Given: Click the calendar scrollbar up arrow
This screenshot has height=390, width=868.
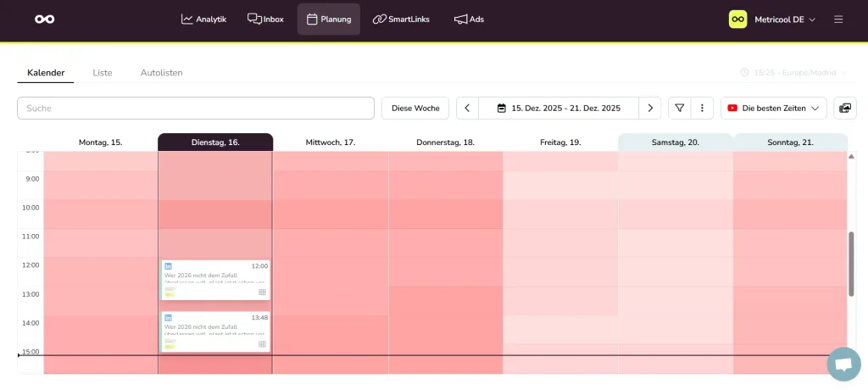Looking at the screenshot, I should (x=851, y=157).
